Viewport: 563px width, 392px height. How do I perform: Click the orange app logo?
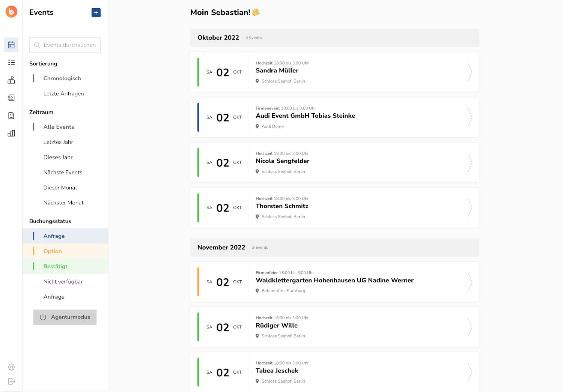11,12
